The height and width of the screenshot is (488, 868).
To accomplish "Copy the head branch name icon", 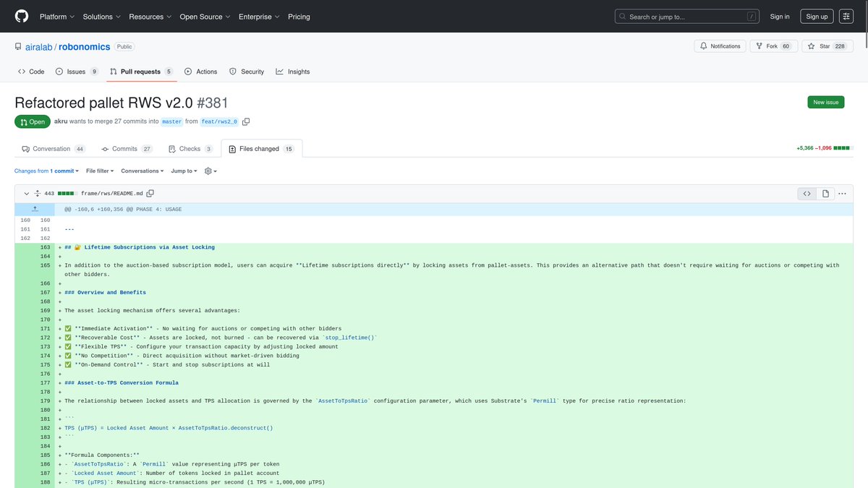I will pyautogui.click(x=246, y=121).
